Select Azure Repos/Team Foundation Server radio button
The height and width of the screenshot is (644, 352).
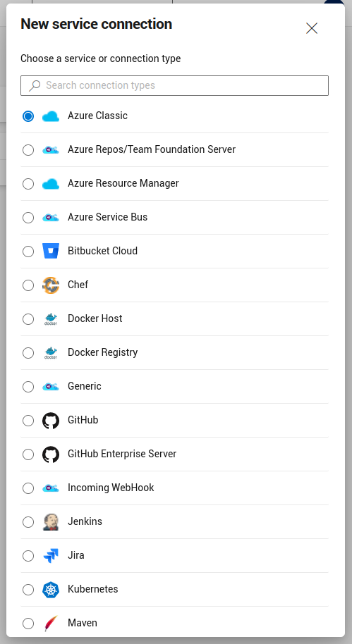(x=28, y=150)
